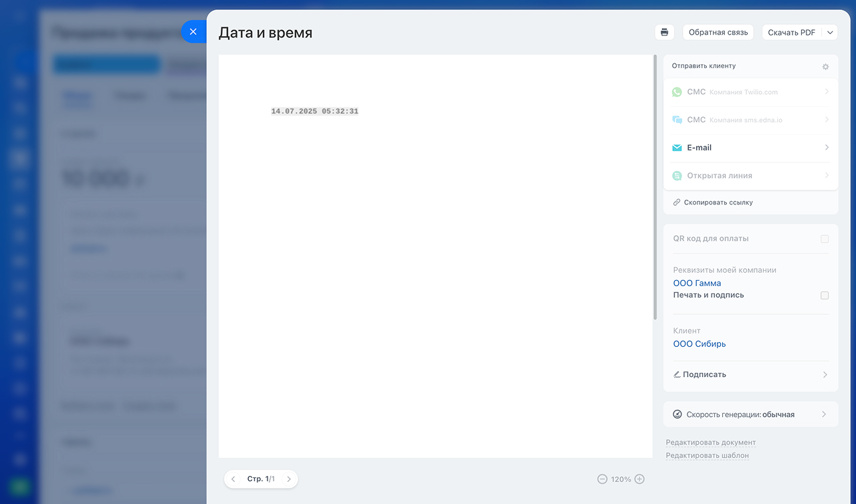Viewport: 856px width, 504px height.
Task: Click the chain link icon
Action: coord(677,203)
